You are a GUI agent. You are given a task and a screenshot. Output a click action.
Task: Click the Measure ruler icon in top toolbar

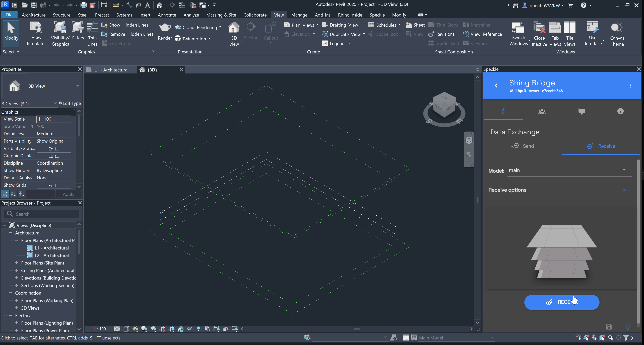tap(115, 5)
